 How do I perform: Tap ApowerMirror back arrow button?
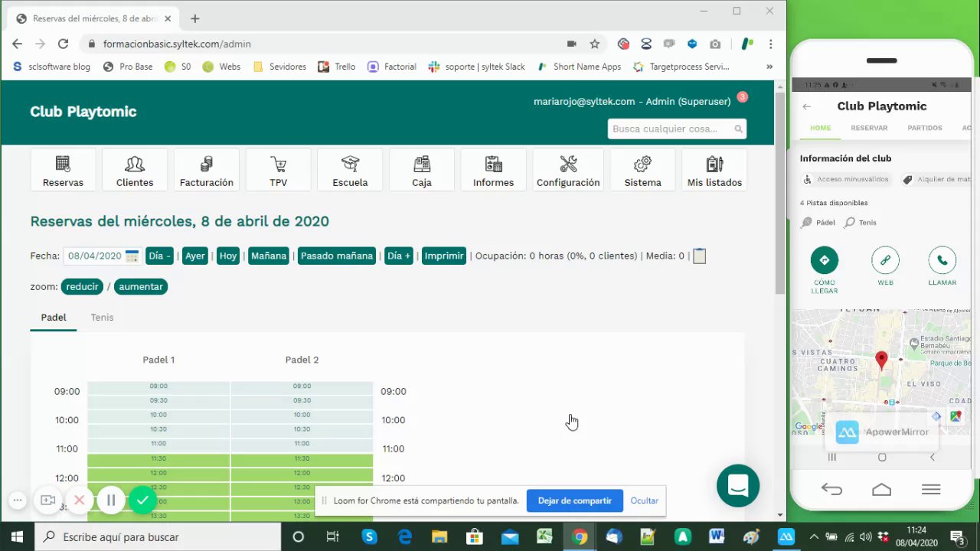pyautogui.click(x=831, y=490)
